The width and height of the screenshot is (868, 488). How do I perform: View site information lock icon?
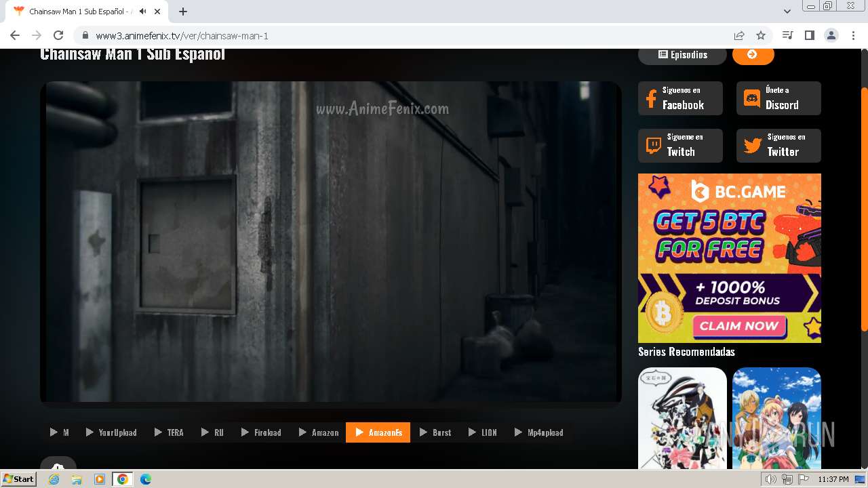85,35
